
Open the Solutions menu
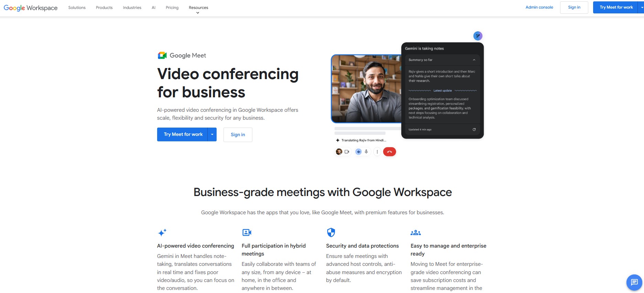pos(77,8)
